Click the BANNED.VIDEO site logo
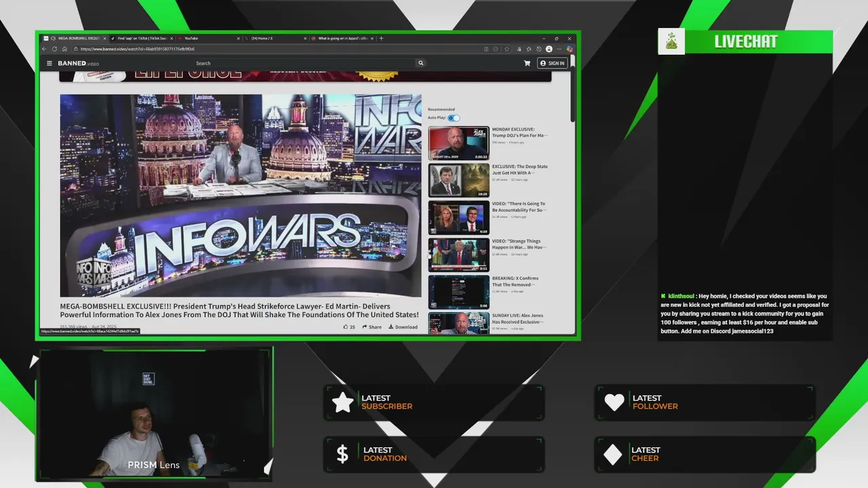Viewport: 868px width, 488px height. pos(78,63)
